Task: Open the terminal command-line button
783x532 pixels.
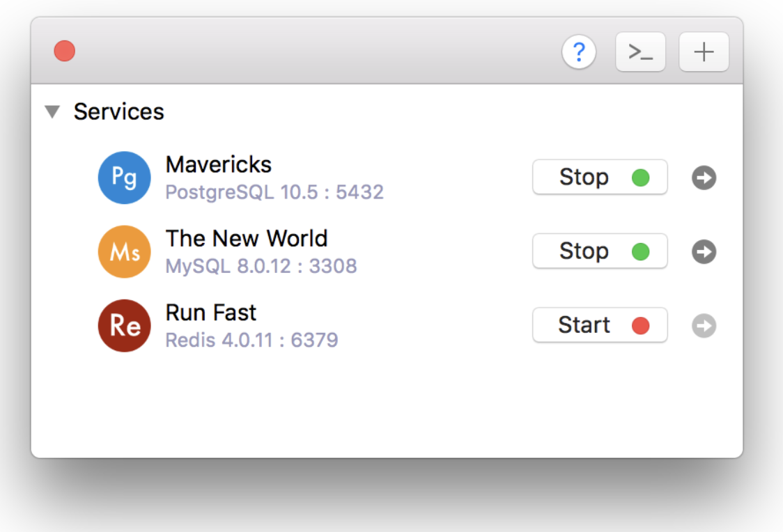Action: [641, 52]
